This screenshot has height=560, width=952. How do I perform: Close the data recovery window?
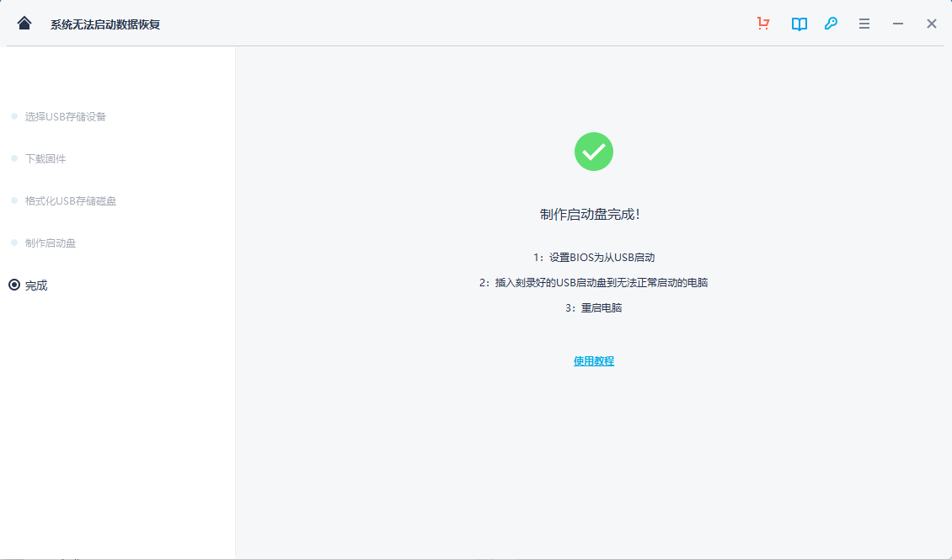pos(931,24)
